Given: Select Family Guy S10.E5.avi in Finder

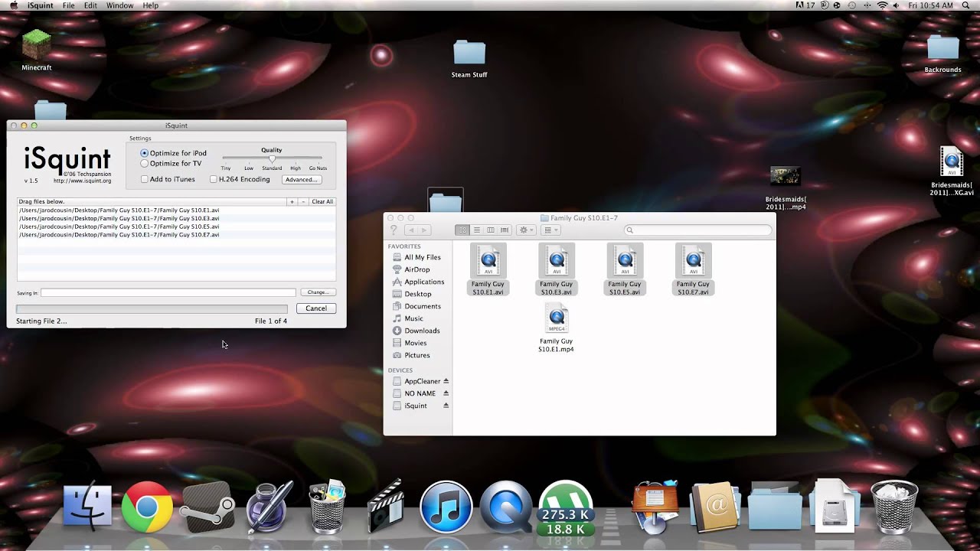Looking at the screenshot, I should point(625,269).
